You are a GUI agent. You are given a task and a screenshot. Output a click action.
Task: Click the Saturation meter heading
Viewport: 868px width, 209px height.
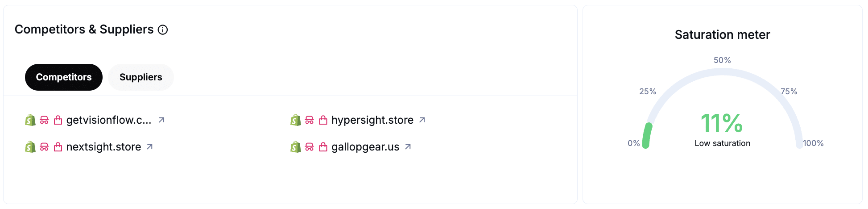722,35
